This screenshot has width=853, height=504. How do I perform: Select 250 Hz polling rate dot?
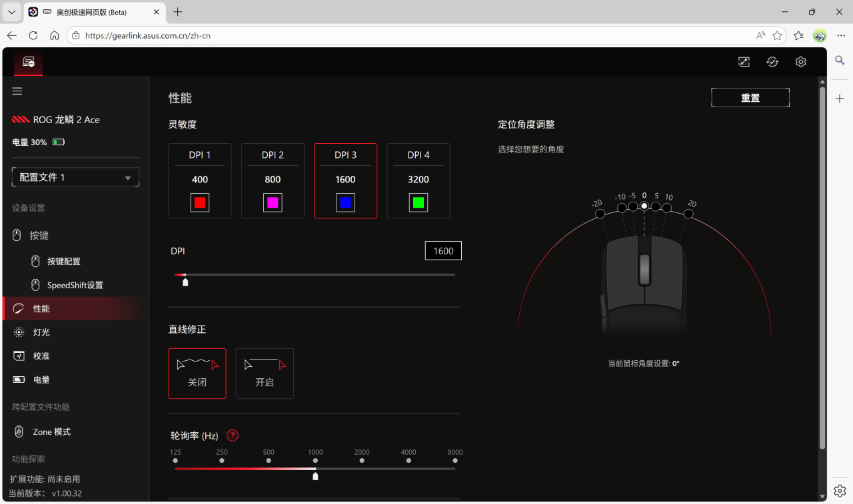pos(222,460)
